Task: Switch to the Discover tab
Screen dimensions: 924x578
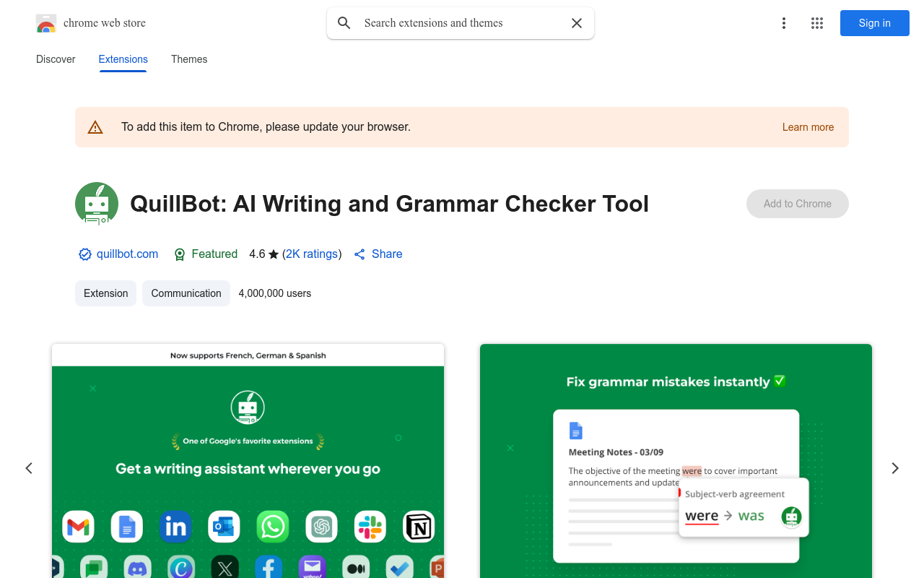Action: pos(56,59)
